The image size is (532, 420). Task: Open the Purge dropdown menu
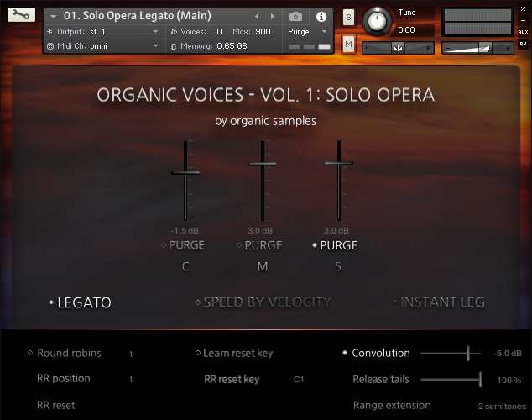click(x=307, y=32)
